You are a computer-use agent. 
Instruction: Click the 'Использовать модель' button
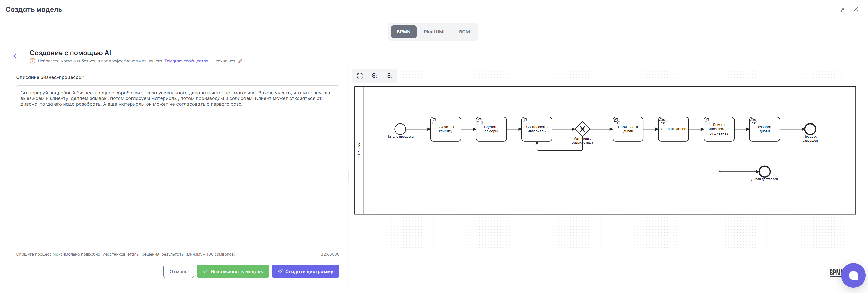(232, 271)
